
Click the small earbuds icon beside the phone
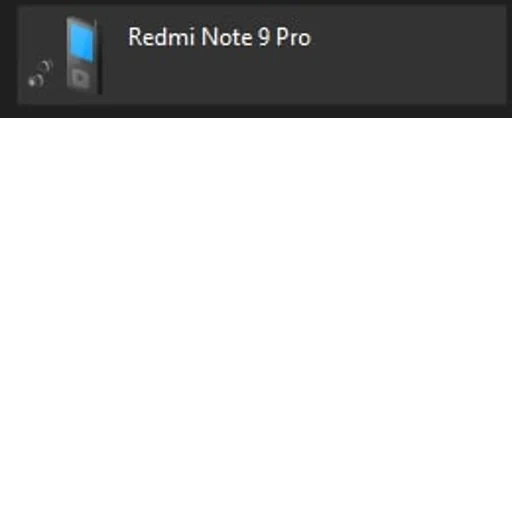click(41, 73)
